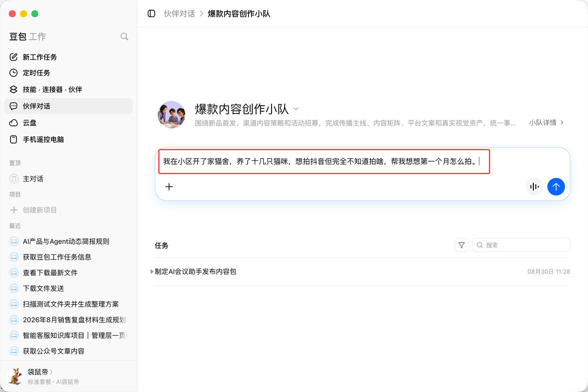The width and height of the screenshot is (588, 392).
Task: Open 技能 · 连接器 · 伙伴 page
Action: pos(68,90)
